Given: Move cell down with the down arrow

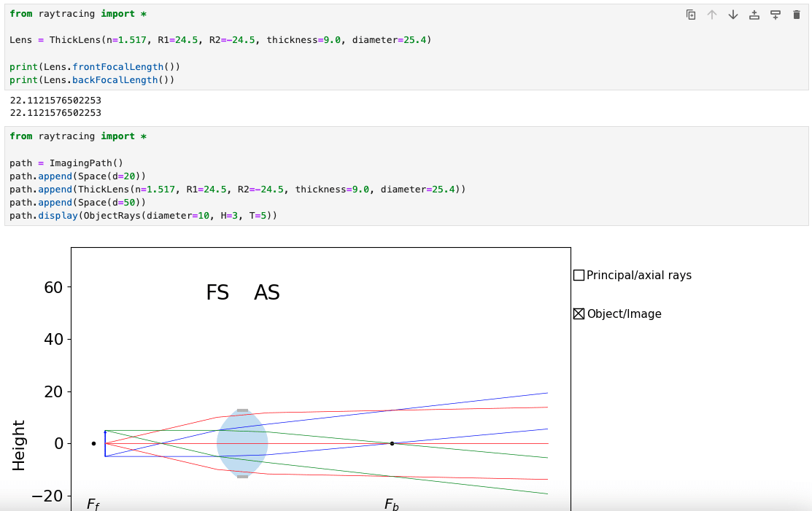Looking at the screenshot, I should pyautogui.click(x=733, y=15).
